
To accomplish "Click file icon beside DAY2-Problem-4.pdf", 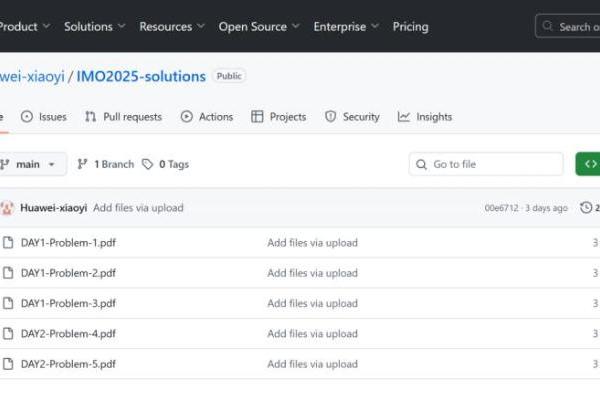I will click(8, 333).
